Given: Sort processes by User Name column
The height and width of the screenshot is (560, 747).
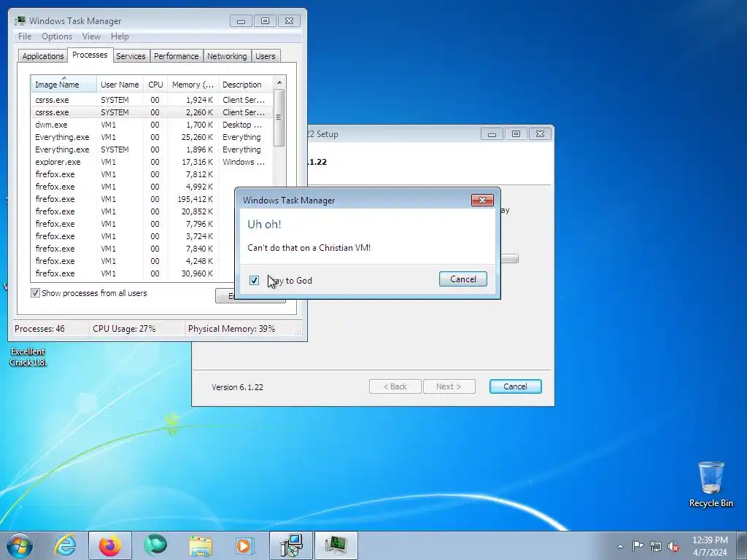Looking at the screenshot, I should click(120, 85).
